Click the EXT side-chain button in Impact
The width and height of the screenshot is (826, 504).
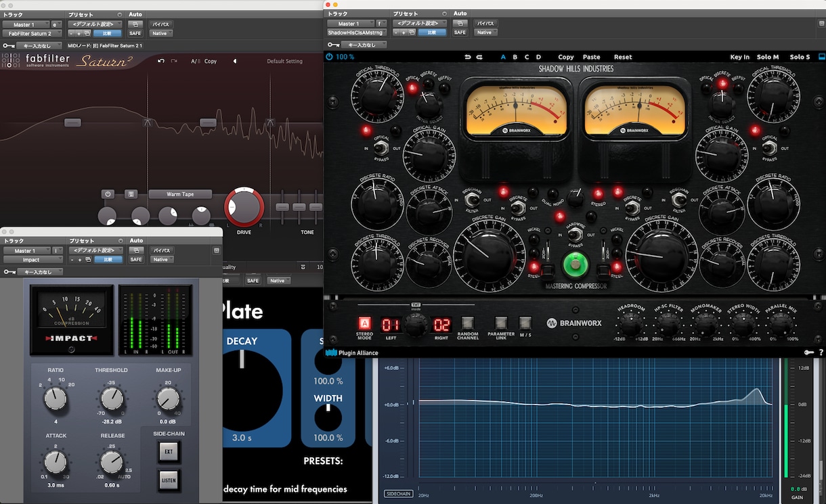tap(169, 452)
